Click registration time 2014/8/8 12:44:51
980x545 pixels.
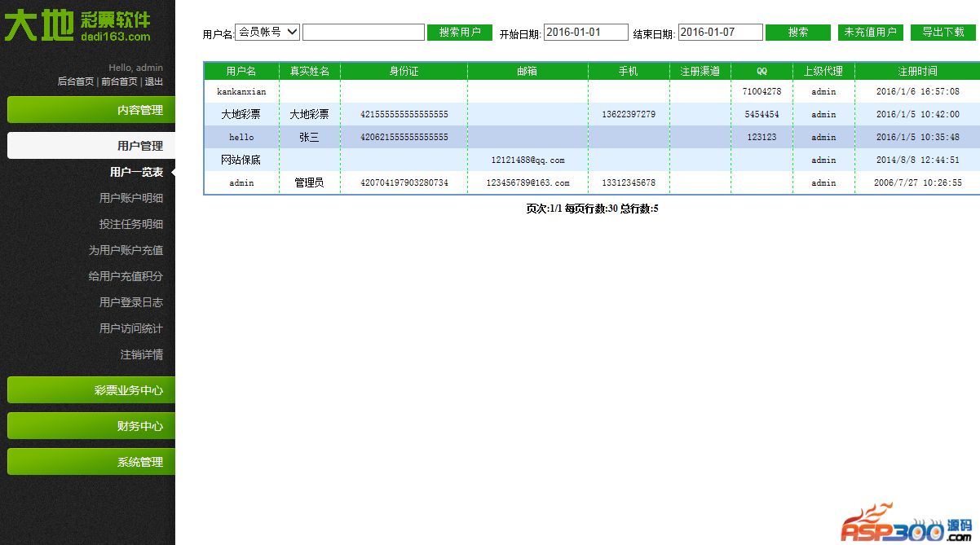918,160
